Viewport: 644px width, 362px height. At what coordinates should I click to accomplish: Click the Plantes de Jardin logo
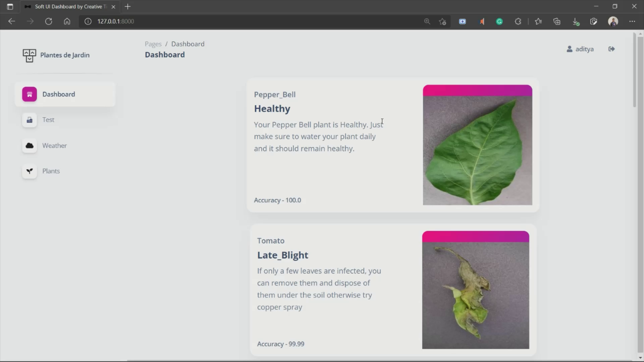pyautogui.click(x=29, y=55)
